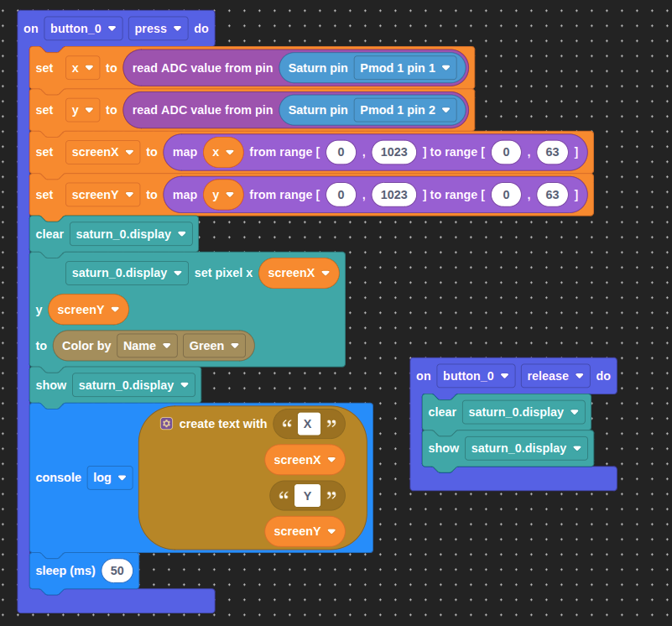Edit the X text string field
The height and width of the screenshot is (626, 672).
coord(309,424)
